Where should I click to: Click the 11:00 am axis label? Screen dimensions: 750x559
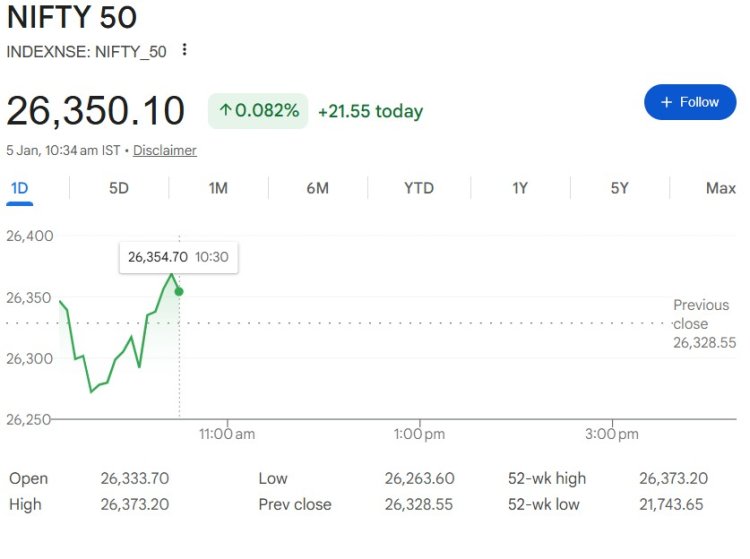pos(227,434)
